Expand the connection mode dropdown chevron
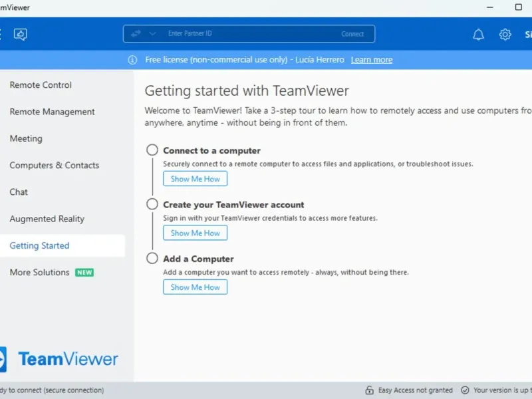Screen dimensions: 532x399 [152, 34]
